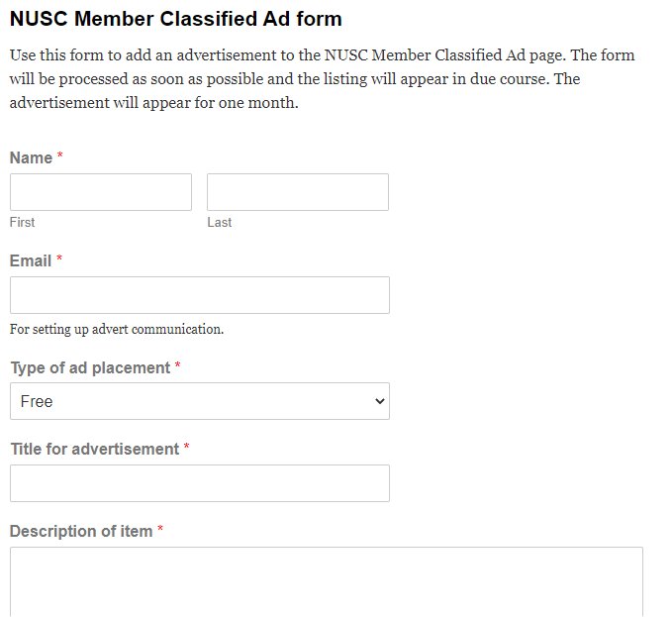Click the 'For setting up advert communication' hint

117,329
